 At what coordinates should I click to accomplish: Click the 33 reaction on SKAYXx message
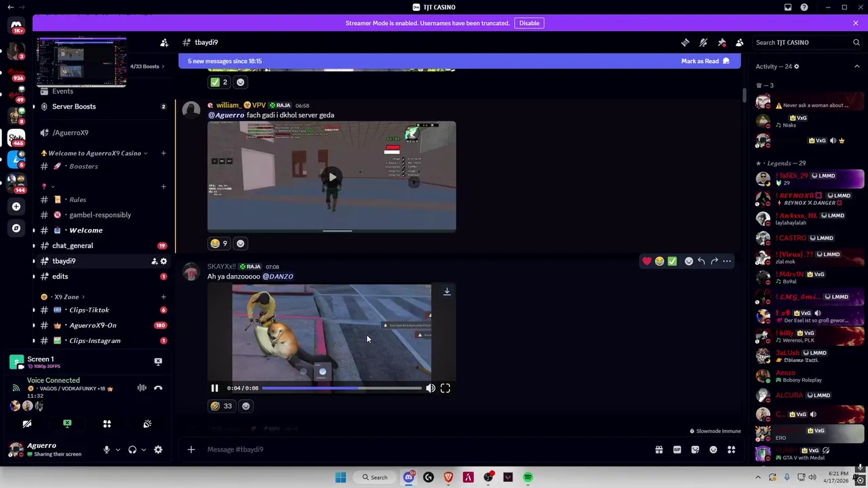(x=221, y=406)
